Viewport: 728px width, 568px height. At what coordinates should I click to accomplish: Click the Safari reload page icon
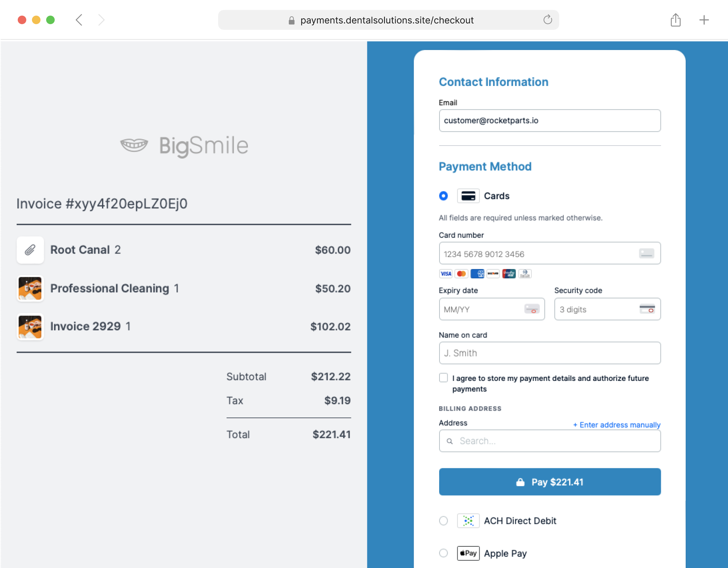click(x=548, y=20)
